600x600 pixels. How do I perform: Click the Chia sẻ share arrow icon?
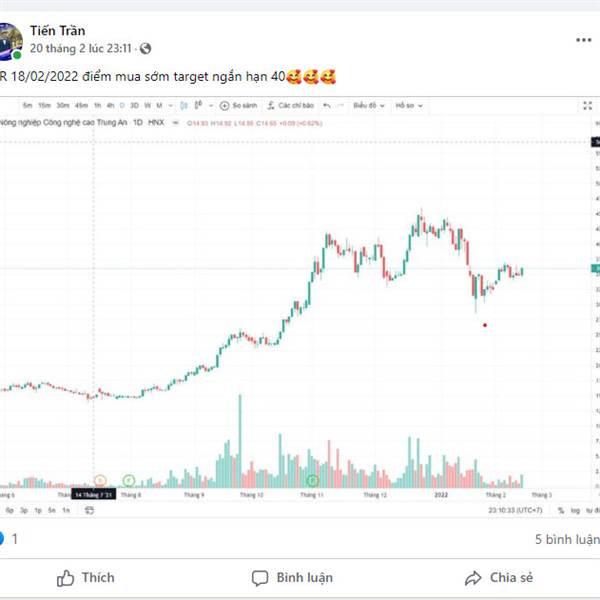(473, 578)
